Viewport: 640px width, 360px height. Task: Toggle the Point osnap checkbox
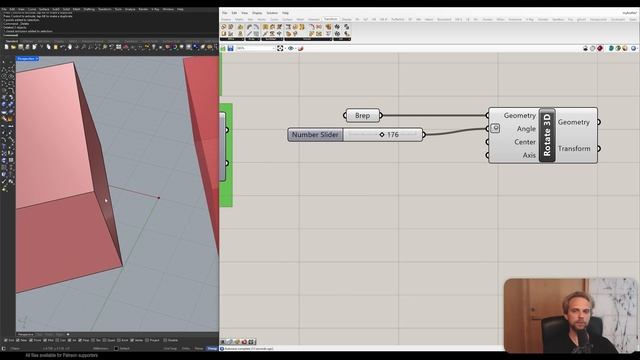coord(31,340)
